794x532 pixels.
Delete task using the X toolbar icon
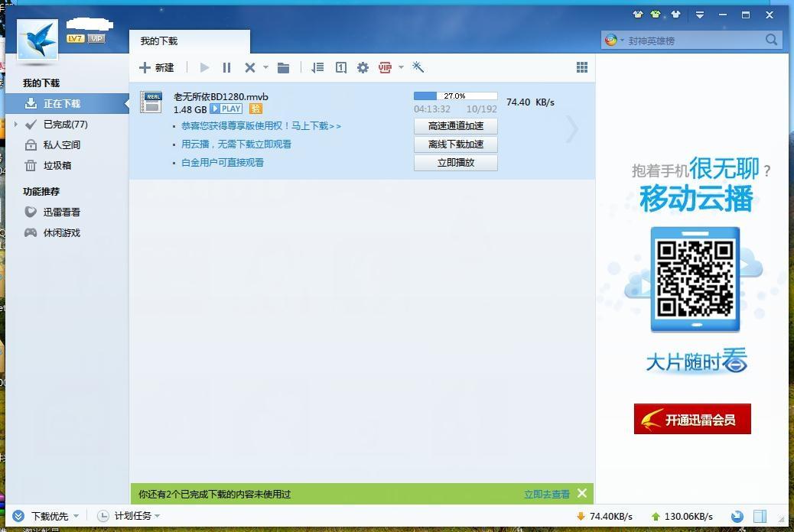pyautogui.click(x=249, y=67)
